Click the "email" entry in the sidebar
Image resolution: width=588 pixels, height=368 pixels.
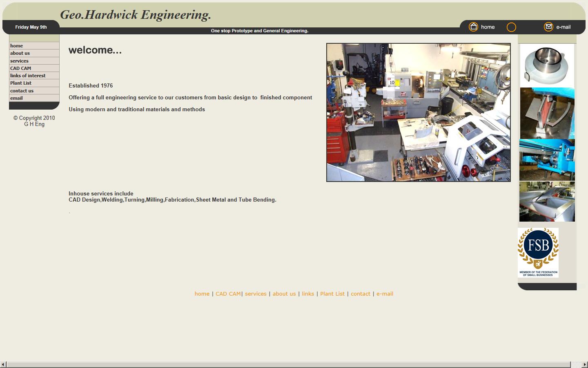[16, 98]
